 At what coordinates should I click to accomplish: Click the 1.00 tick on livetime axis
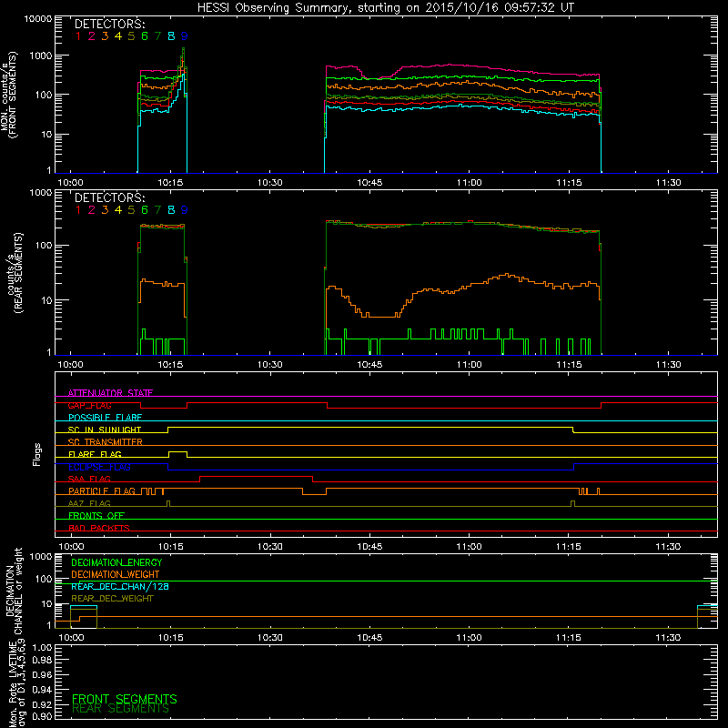point(42,648)
